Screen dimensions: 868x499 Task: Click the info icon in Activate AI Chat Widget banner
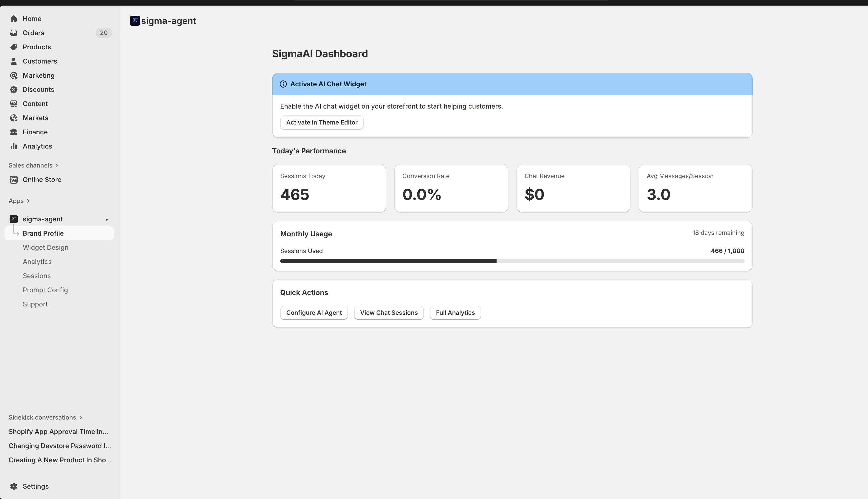point(283,84)
